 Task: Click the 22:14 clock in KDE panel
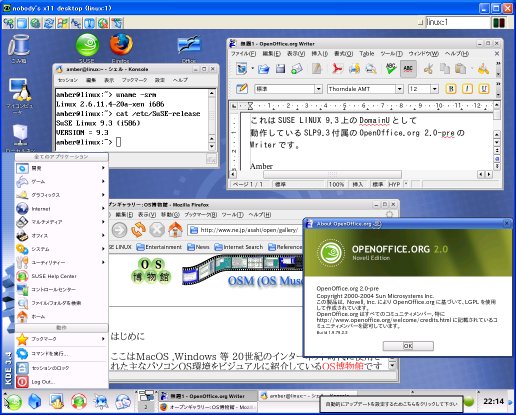[494, 401]
